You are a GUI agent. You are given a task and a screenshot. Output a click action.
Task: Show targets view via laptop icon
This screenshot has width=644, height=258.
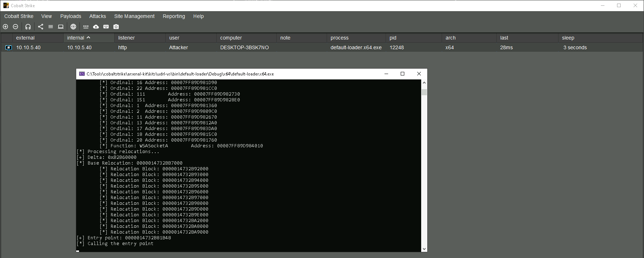tap(61, 27)
